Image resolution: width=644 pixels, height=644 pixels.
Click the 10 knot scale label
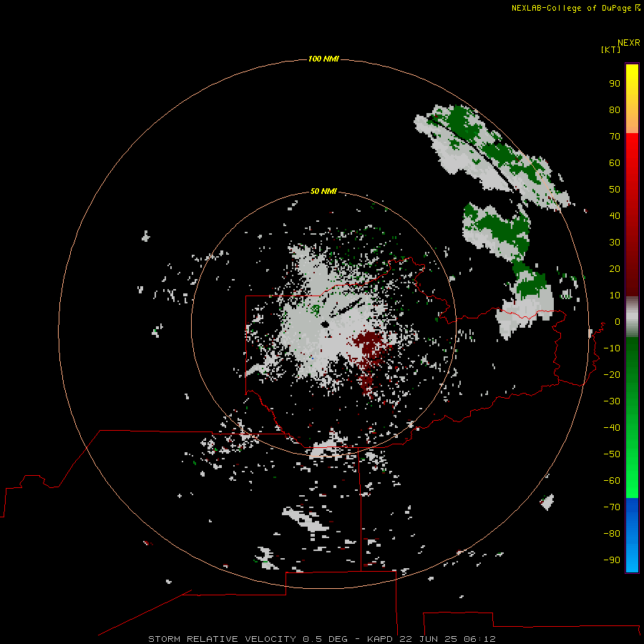tap(615, 296)
